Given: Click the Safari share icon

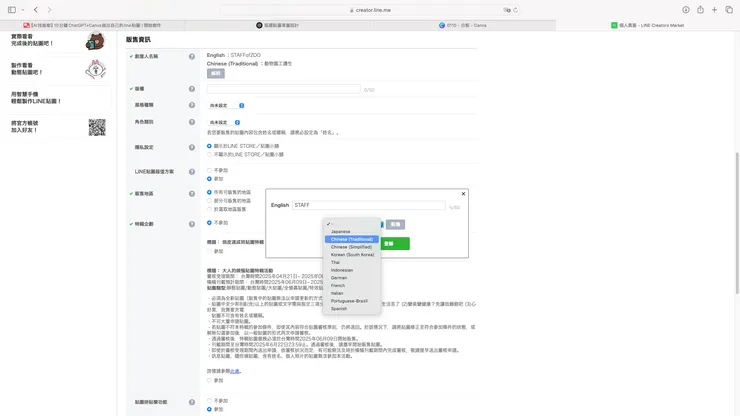Looking at the screenshot, I should [700, 9].
